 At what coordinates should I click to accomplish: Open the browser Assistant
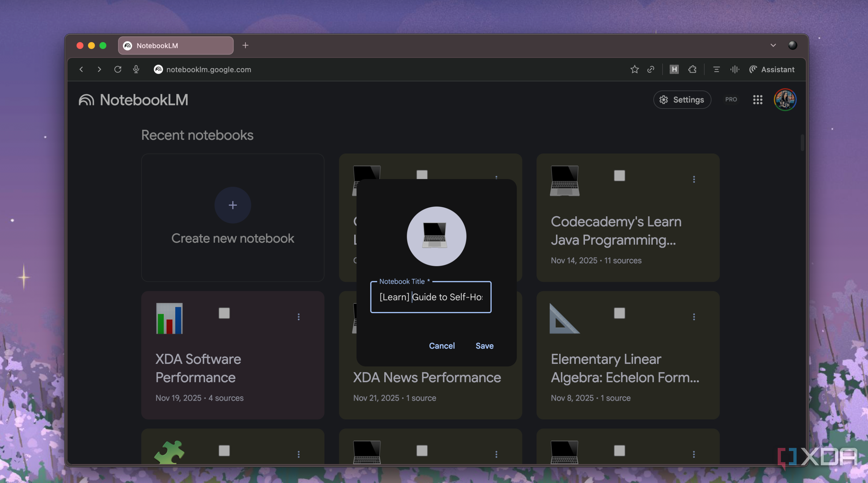tap(771, 69)
